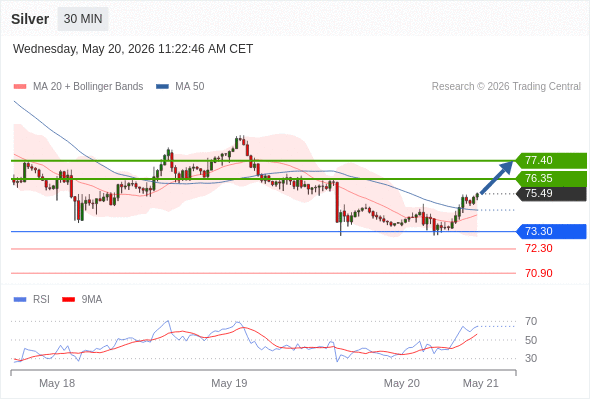Click the 72.30 red support label
This screenshot has width=590, height=400.
click(x=538, y=248)
